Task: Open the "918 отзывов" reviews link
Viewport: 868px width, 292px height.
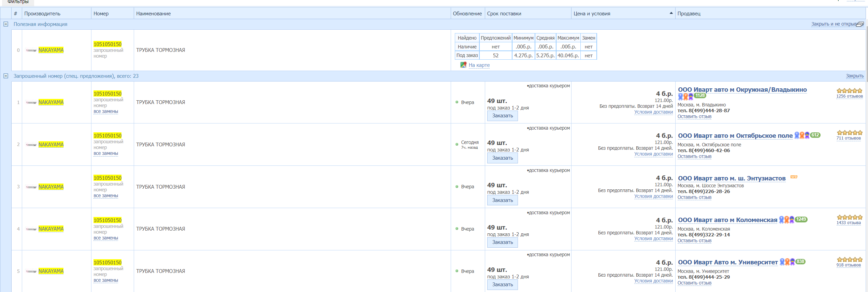Action: coord(849,265)
